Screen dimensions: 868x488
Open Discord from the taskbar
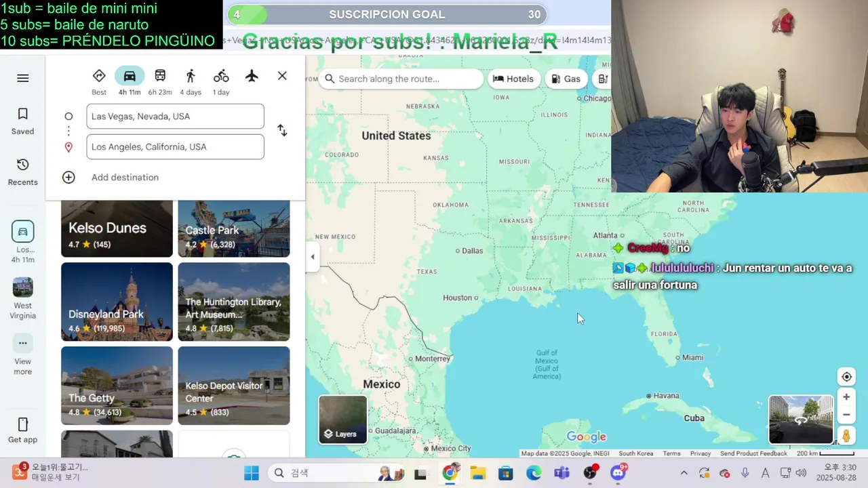pyautogui.click(x=618, y=473)
